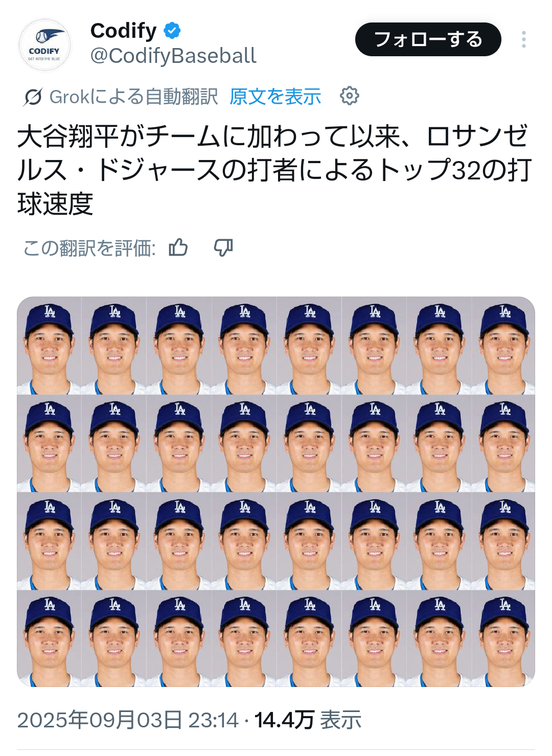The height and width of the screenshot is (756, 552).
Task: Click the Codify display name
Action: (124, 31)
